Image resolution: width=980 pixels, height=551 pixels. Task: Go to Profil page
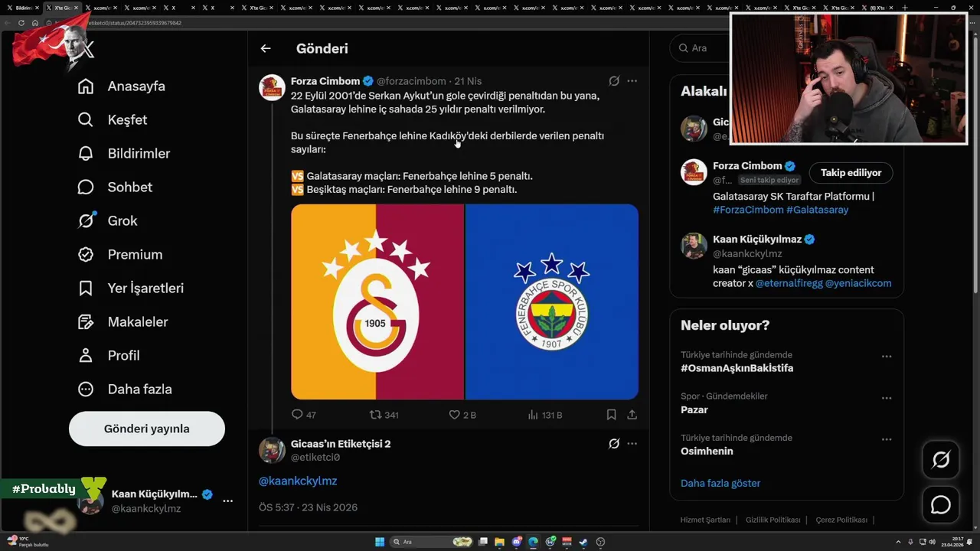point(109,356)
